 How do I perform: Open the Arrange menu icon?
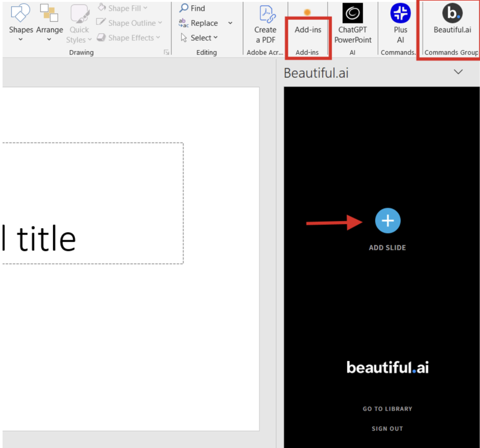pos(49,13)
